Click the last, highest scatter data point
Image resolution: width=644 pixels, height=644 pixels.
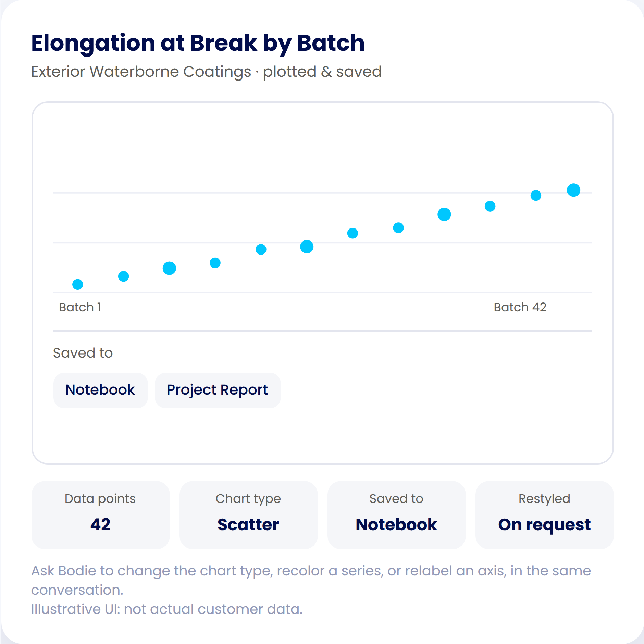(x=573, y=190)
